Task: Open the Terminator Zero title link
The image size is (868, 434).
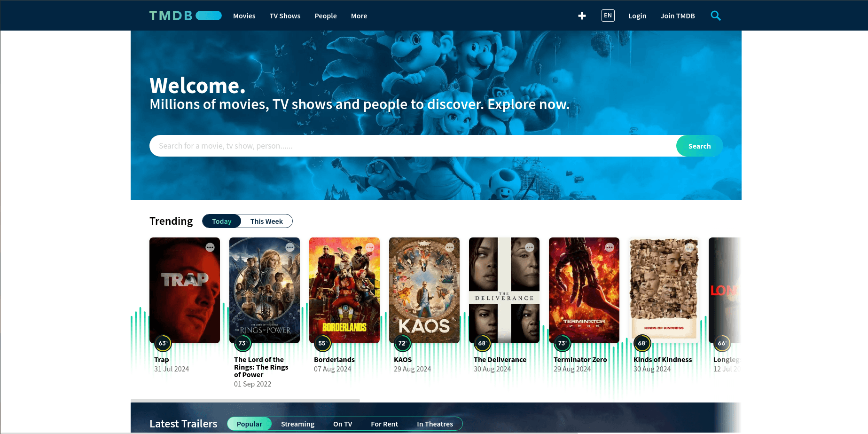Action: (580, 360)
